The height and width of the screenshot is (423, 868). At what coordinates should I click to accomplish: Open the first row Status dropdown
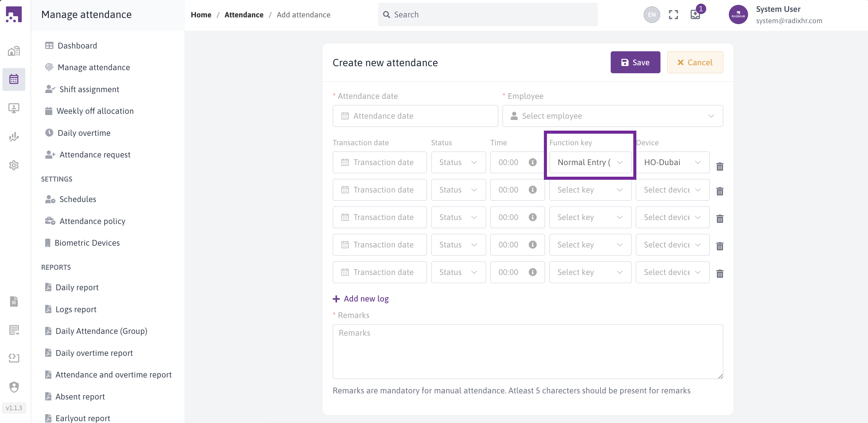click(x=458, y=162)
